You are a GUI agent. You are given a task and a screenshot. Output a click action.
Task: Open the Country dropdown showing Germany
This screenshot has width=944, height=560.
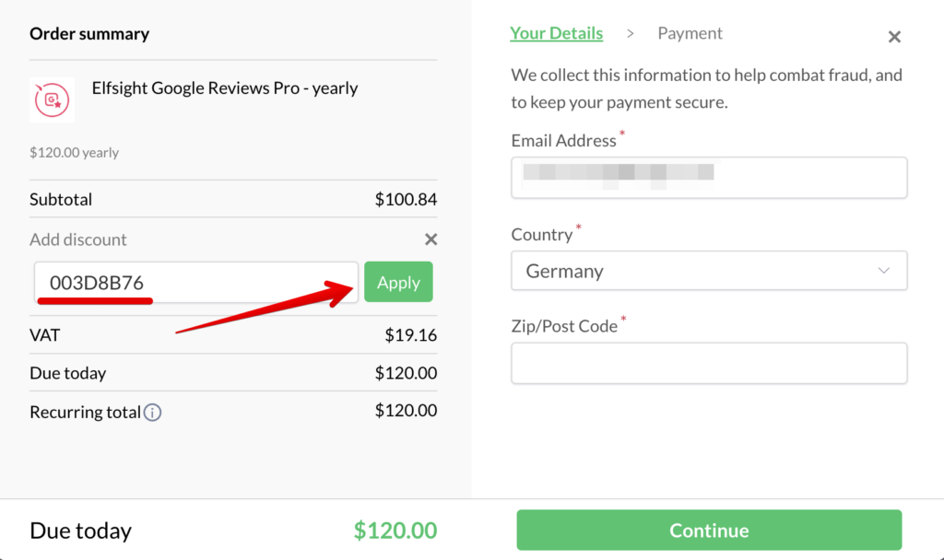pyautogui.click(x=709, y=270)
